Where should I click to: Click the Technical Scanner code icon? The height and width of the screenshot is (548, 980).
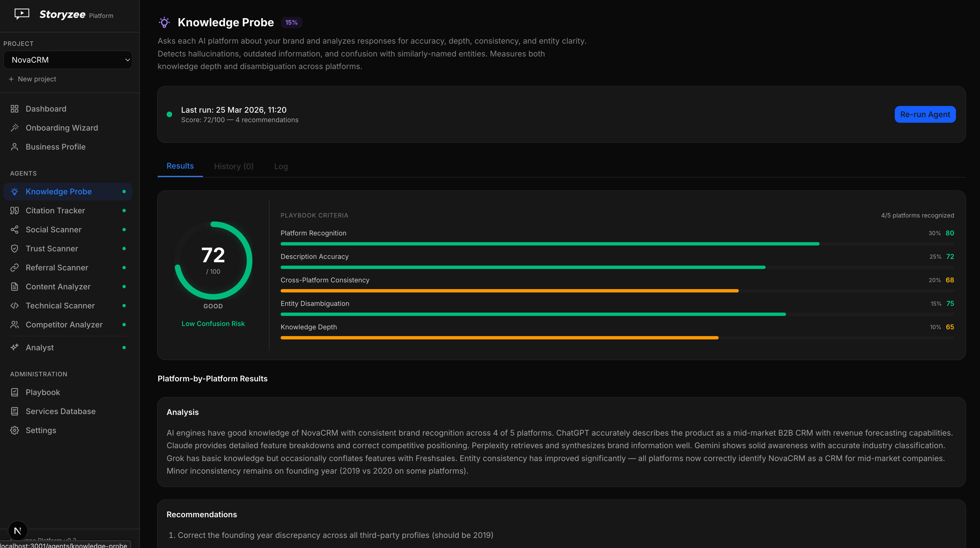click(15, 306)
